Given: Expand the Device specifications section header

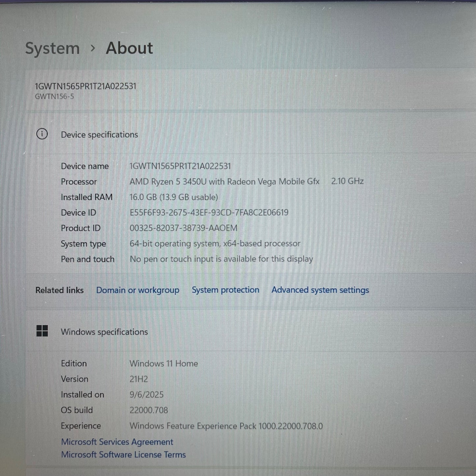Looking at the screenshot, I should [x=250, y=134].
